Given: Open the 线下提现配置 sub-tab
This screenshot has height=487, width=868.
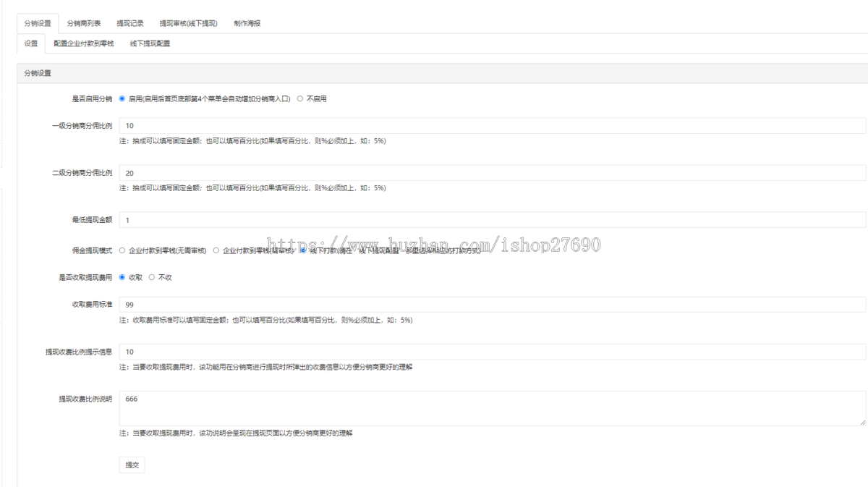Looking at the screenshot, I should 150,43.
